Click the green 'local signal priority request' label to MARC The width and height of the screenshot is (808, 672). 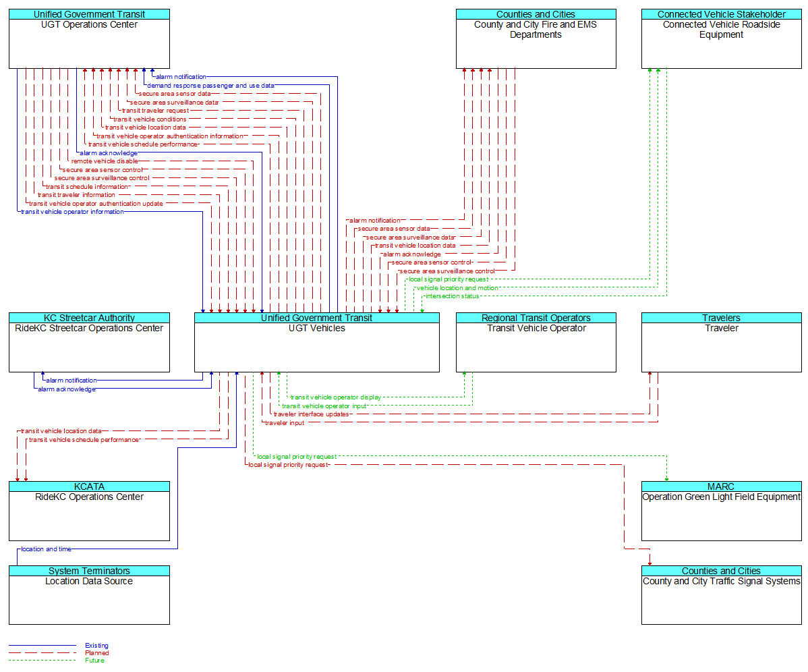[x=297, y=457]
